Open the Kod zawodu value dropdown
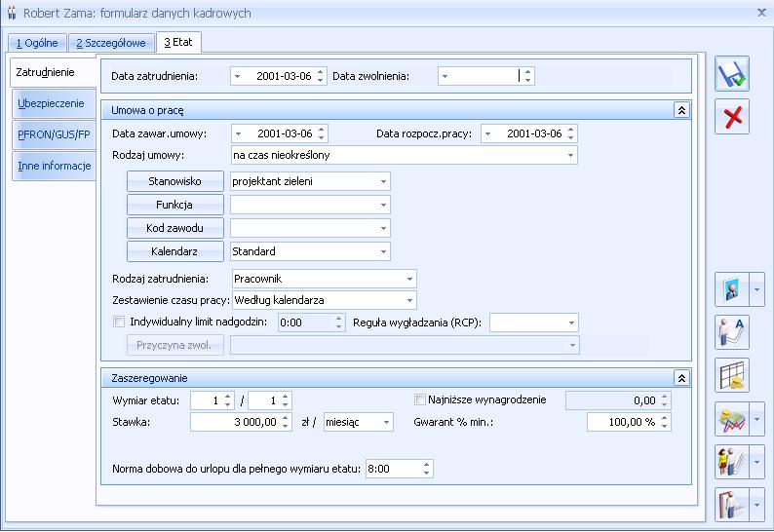The image size is (774, 532). [383, 229]
